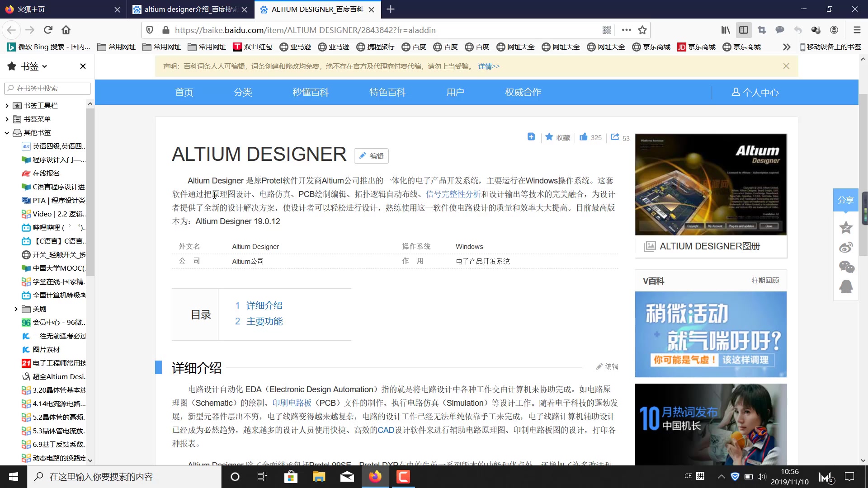This screenshot has height=488, width=868.
Task: Collapse the 其他书签 folder
Action: [7, 133]
